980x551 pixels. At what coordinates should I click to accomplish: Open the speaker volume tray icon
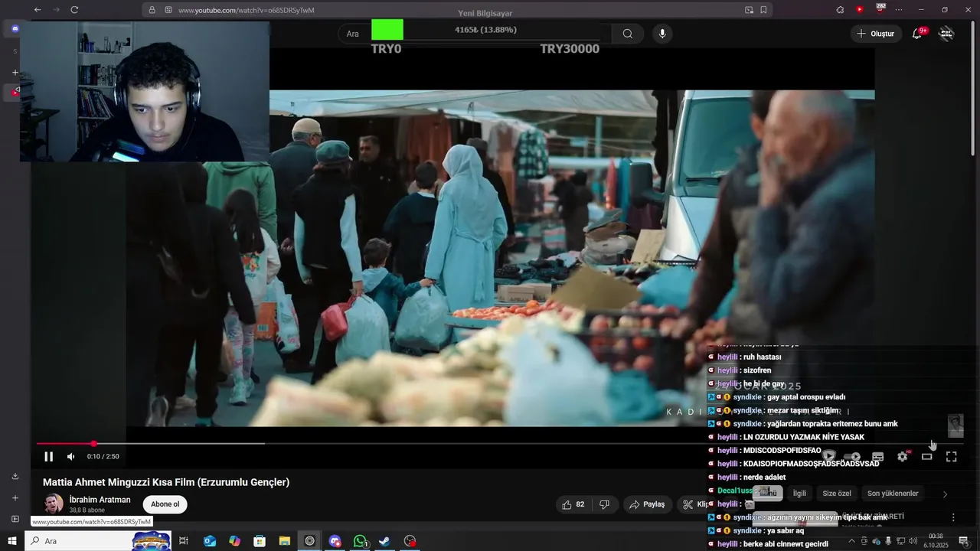click(913, 541)
